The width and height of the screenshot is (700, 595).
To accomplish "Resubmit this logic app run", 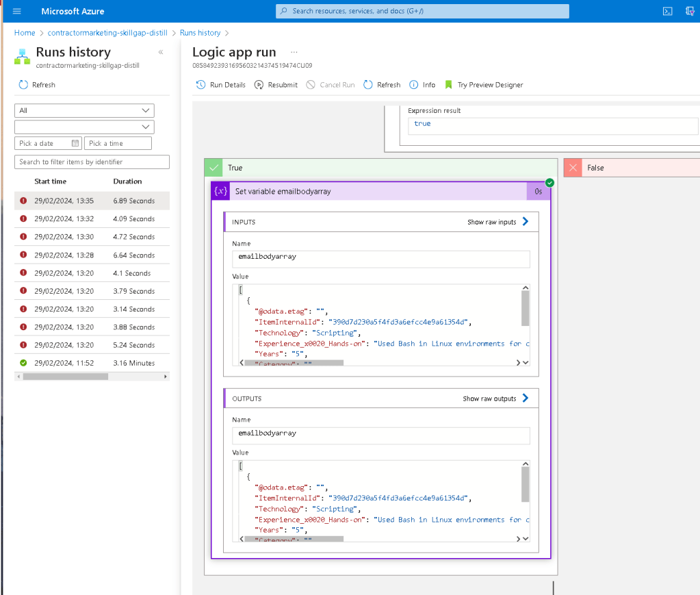I will (276, 85).
